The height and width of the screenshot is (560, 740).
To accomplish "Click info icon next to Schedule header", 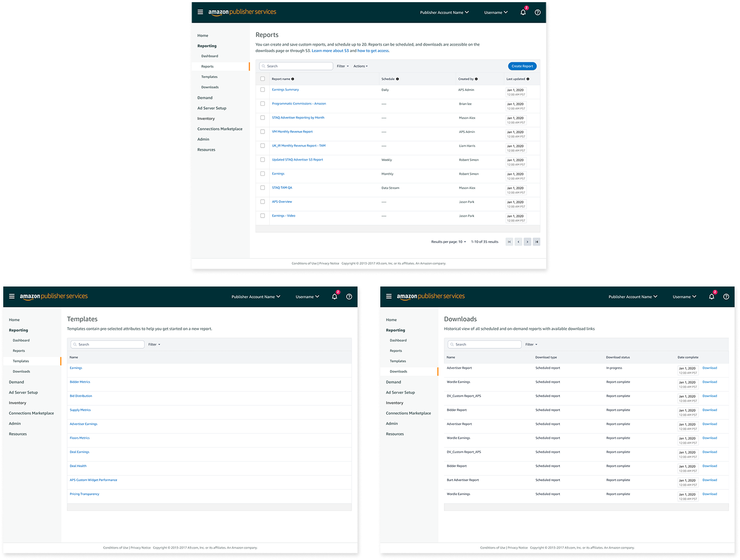I will pyautogui.click(x=398, y=79).
